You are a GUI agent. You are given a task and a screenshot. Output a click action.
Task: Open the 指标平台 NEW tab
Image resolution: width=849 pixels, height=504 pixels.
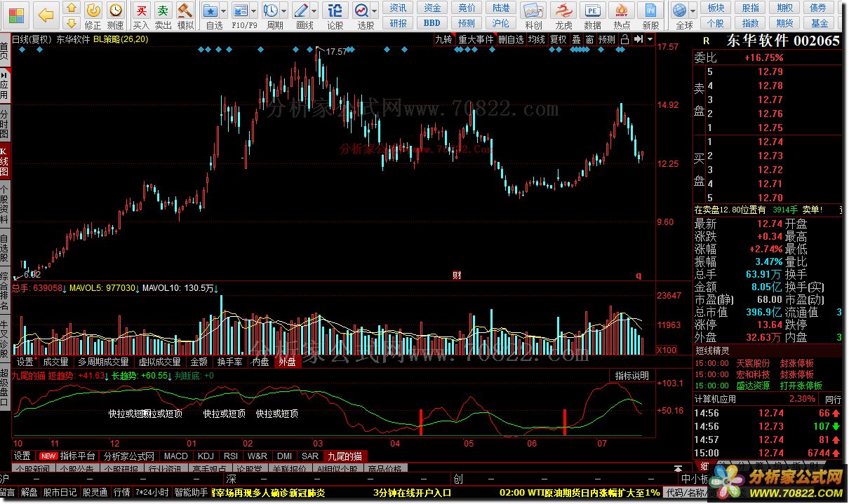tap(68, 456)
